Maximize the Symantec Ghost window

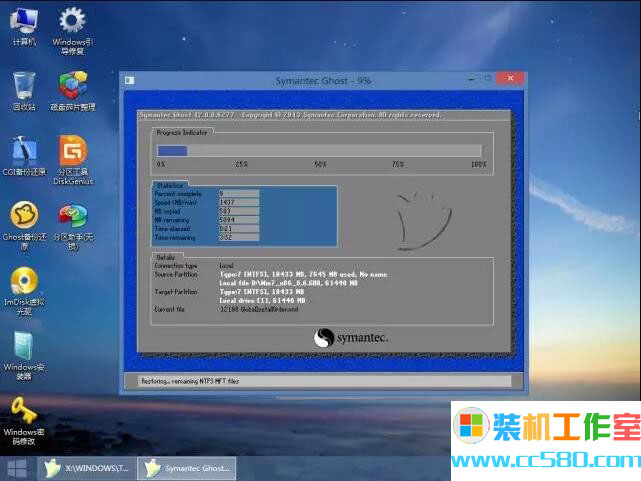[488, 78]
